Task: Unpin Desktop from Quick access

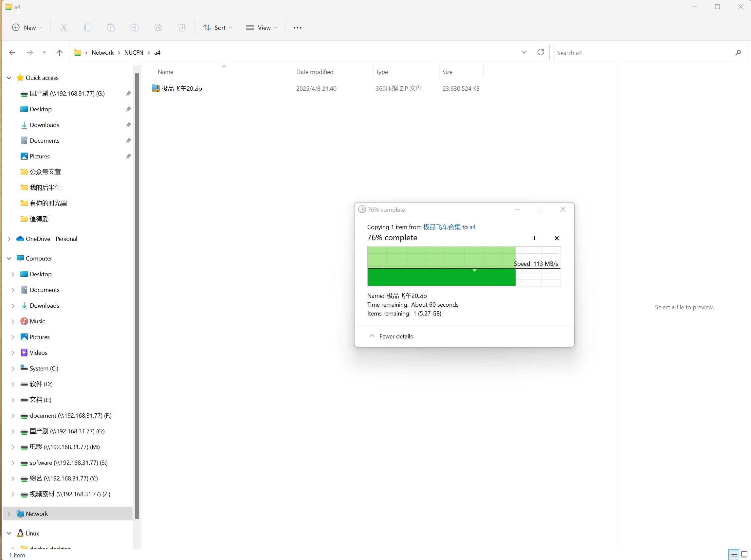Action: pos(129,109)
